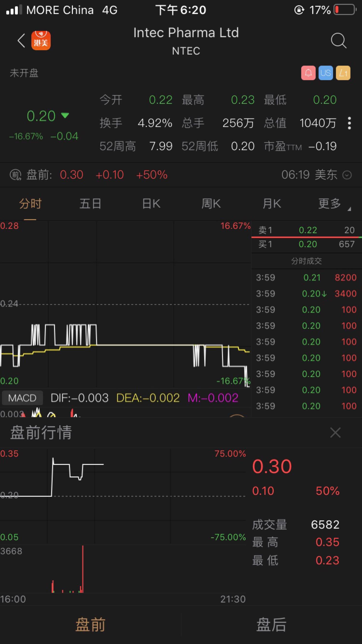Tap the 未开盘 market status label

(24, 73)
